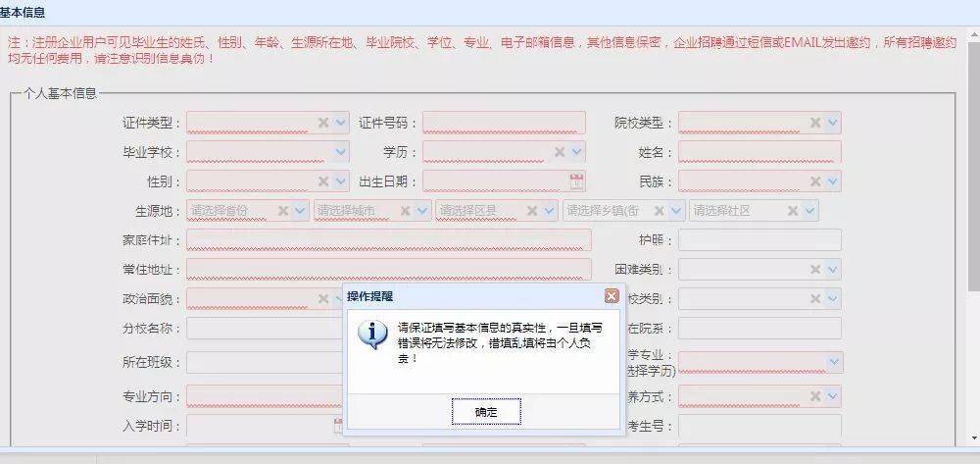Click the clear X icon in 学历 field
The image size is (980, 464).
tap(560, 152)
